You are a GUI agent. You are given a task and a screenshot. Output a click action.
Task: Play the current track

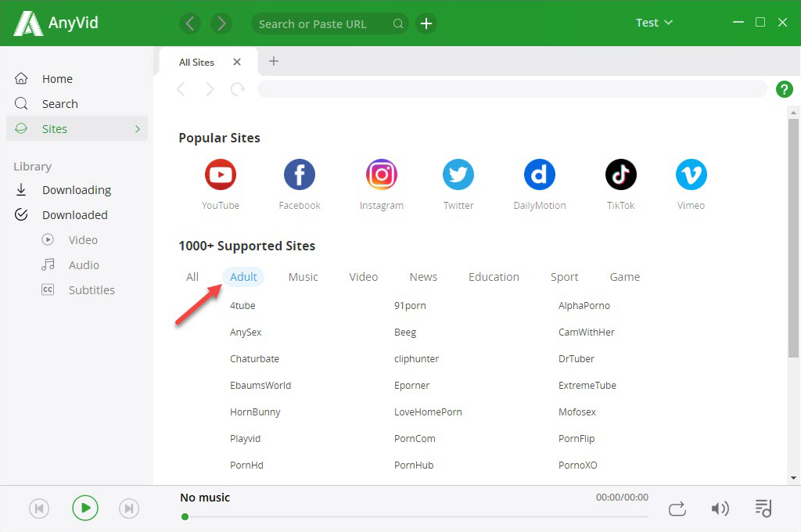tap(84, 508)
